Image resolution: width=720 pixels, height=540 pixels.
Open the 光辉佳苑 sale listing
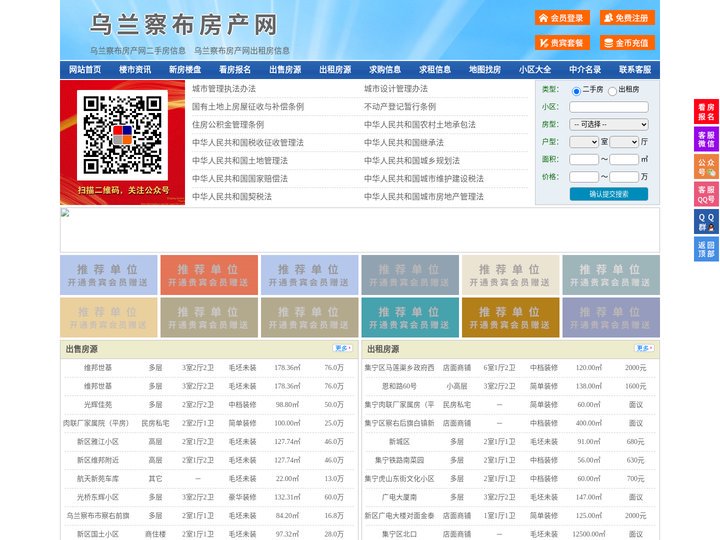(98, 405)
